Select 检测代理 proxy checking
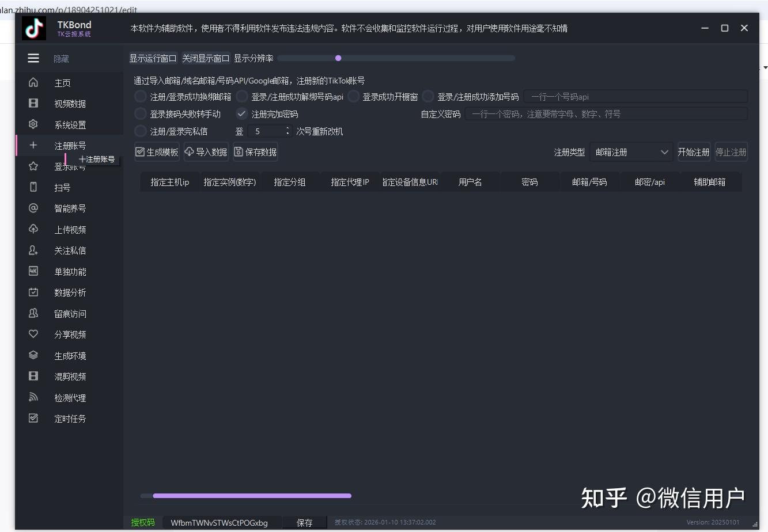The width and height of the screenshot is (768, 532). point(70,397)
